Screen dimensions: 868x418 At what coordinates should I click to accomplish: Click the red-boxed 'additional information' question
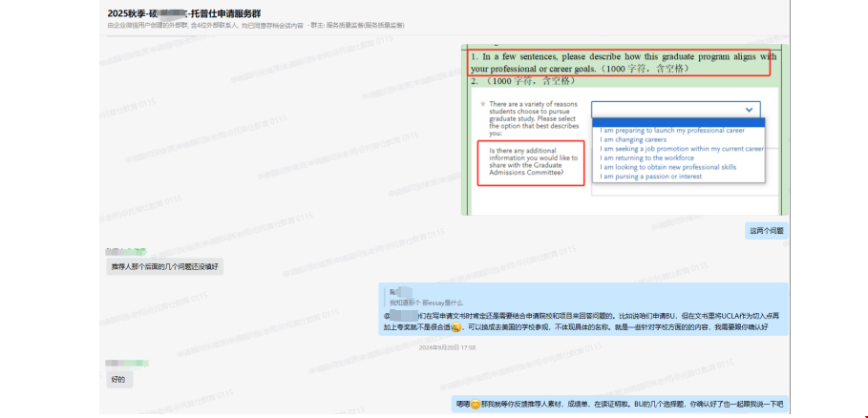pos(528,163)
